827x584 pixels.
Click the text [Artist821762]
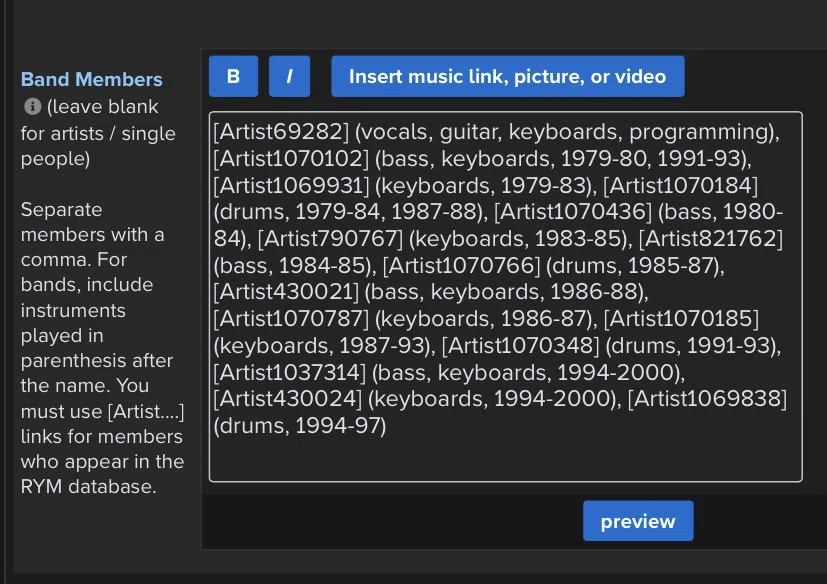click(x=710, y=239)
